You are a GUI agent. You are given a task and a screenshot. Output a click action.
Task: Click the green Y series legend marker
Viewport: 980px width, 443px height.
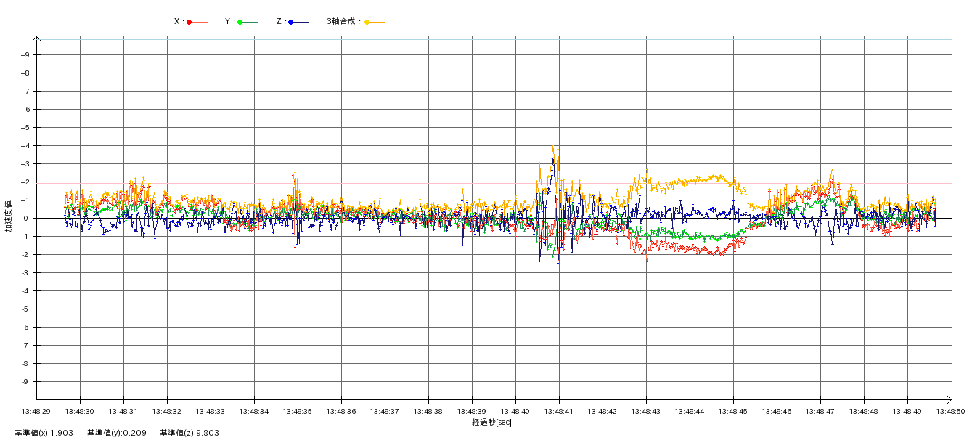pos(240,22)
